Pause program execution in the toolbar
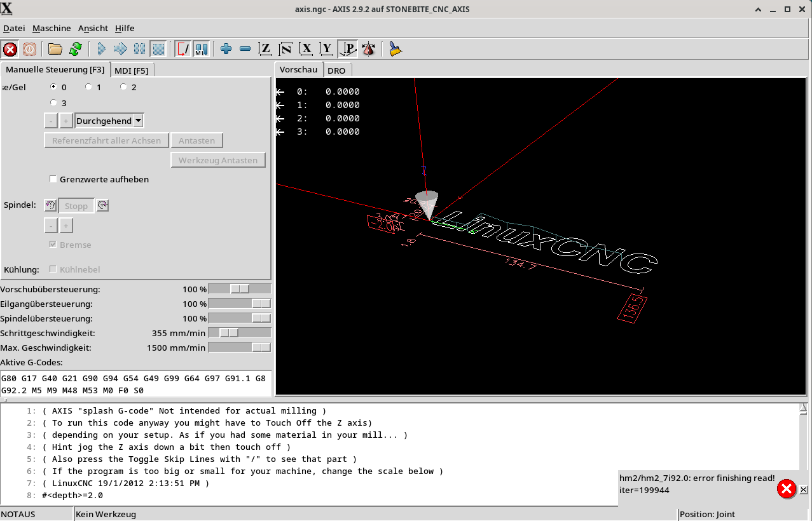The image size is (812, 521). pos(139,49)
